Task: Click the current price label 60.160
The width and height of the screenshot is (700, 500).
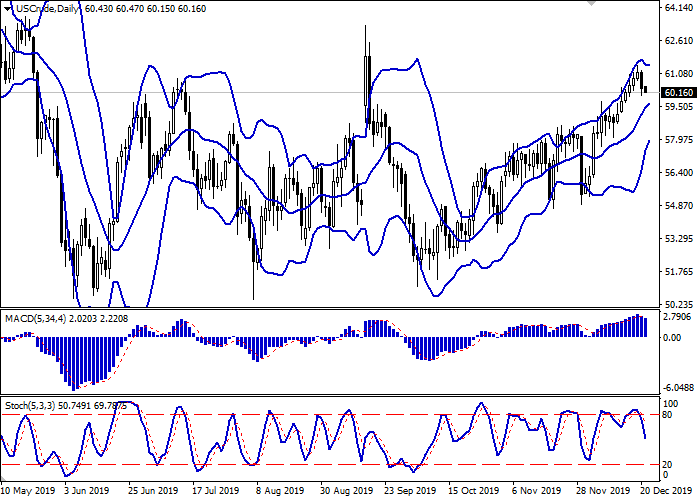Action: tap(679, 92)
